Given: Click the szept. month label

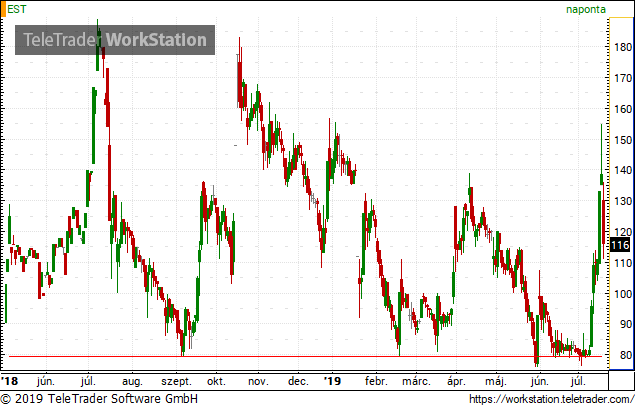Looking at the screenshot, I should click(176, 382).
